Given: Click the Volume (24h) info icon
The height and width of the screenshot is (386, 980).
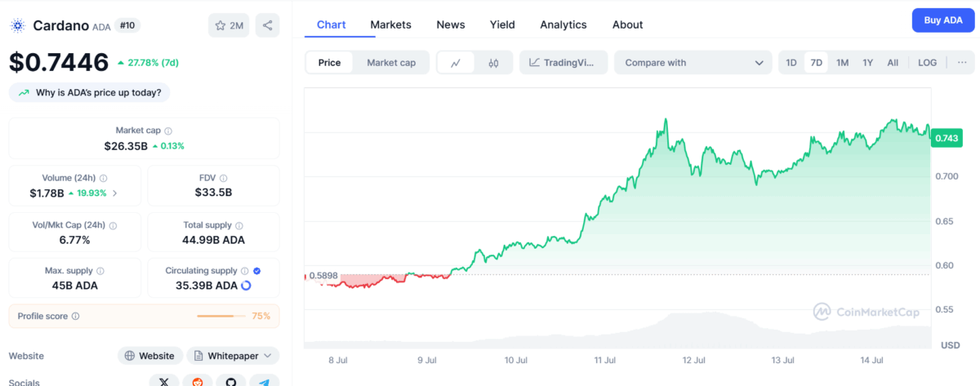Looking at the screenshot, I should pos(103,178).
